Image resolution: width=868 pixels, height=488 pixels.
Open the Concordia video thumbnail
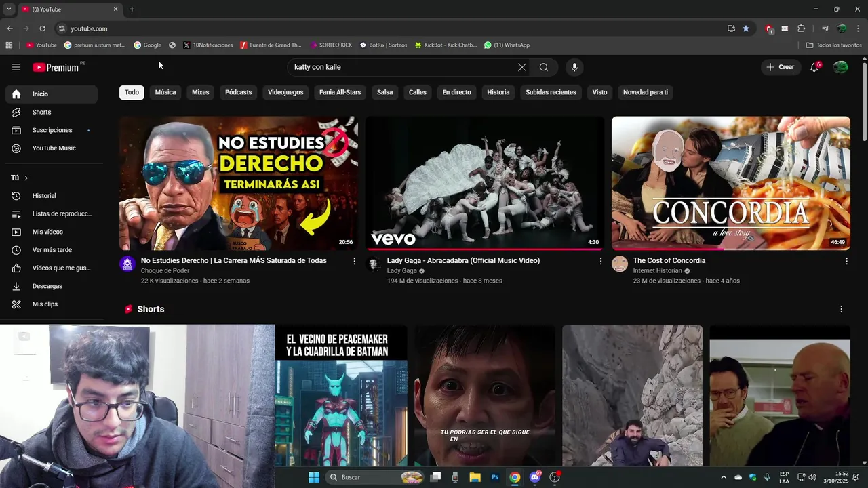[x=731, y=183]
